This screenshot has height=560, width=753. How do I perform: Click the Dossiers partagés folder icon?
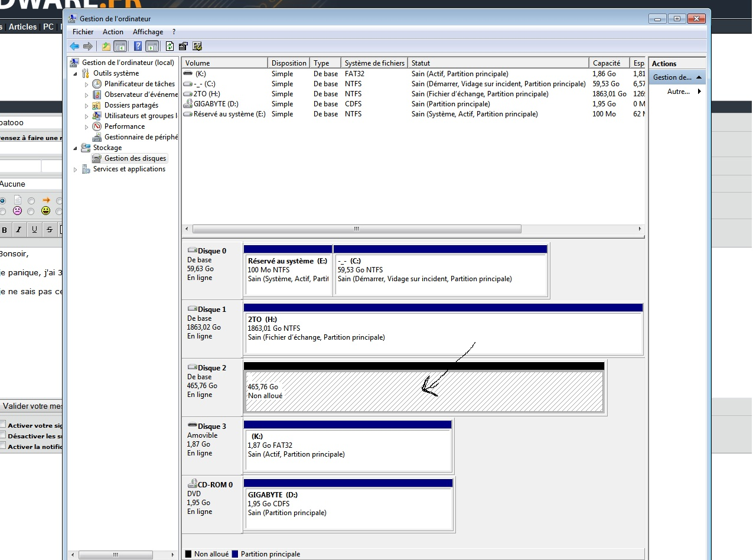pos(97,105)
